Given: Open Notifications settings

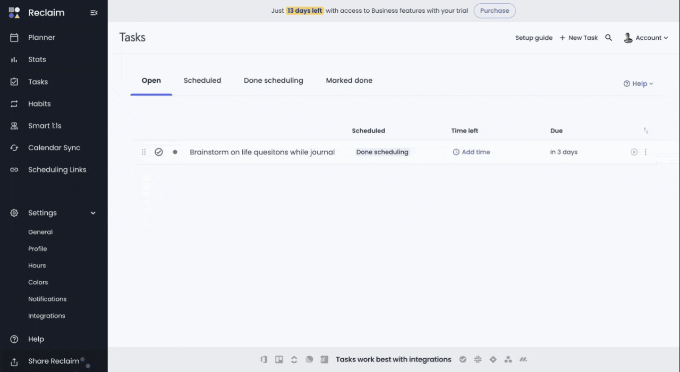Looking at the screenshot, I should coord(47,299).
